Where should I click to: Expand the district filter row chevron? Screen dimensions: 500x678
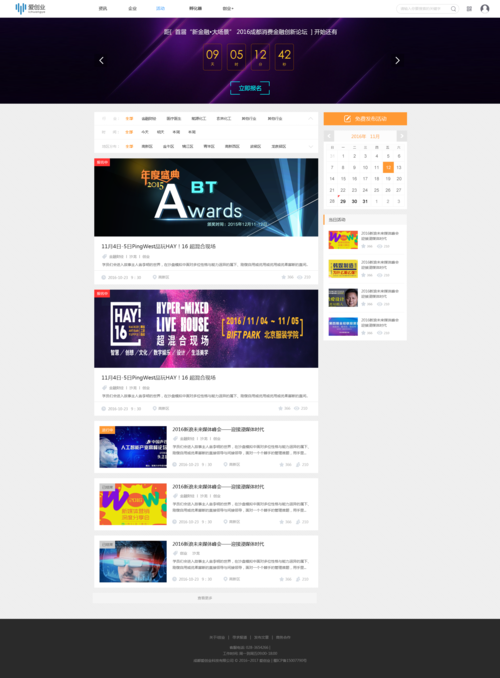311,147
